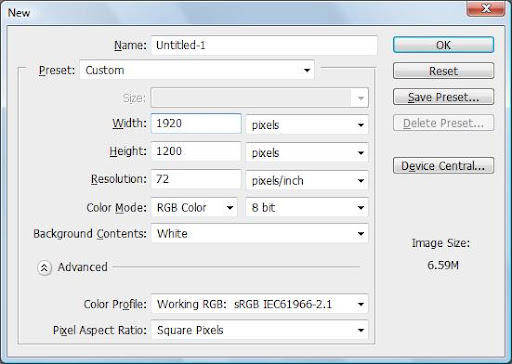Click the Save Preset button

coord(443,97)
